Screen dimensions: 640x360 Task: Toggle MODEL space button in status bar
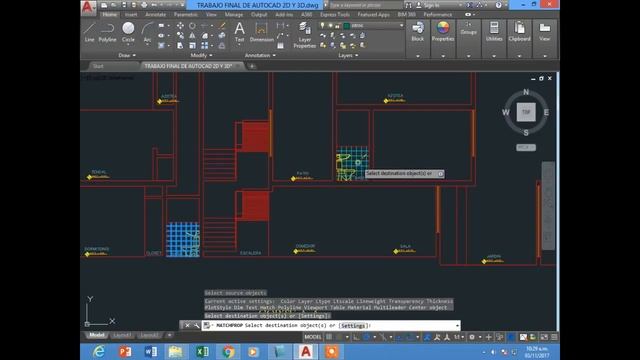313,337
